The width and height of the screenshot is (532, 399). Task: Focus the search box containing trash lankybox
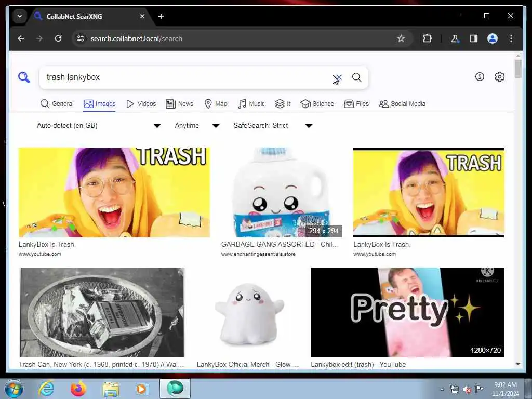(187, 77)
